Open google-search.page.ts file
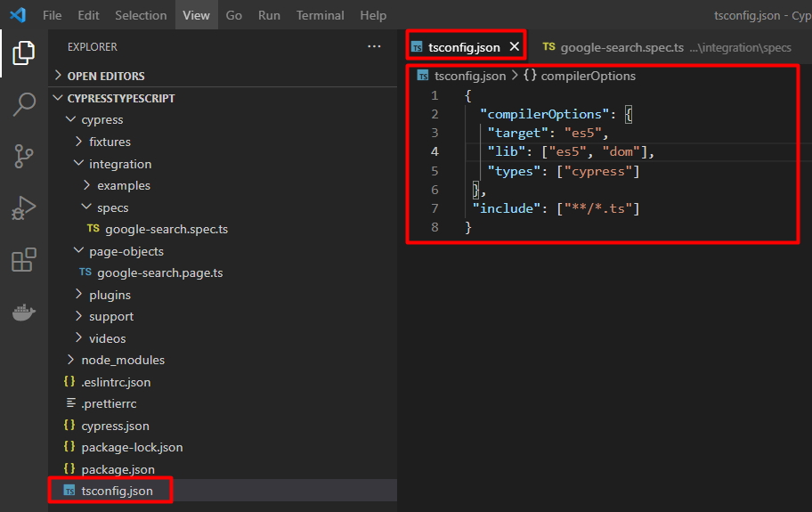Image resolution: width=812 pixels, height=512 pixels. pyautogui.click(x=159, y=272)
